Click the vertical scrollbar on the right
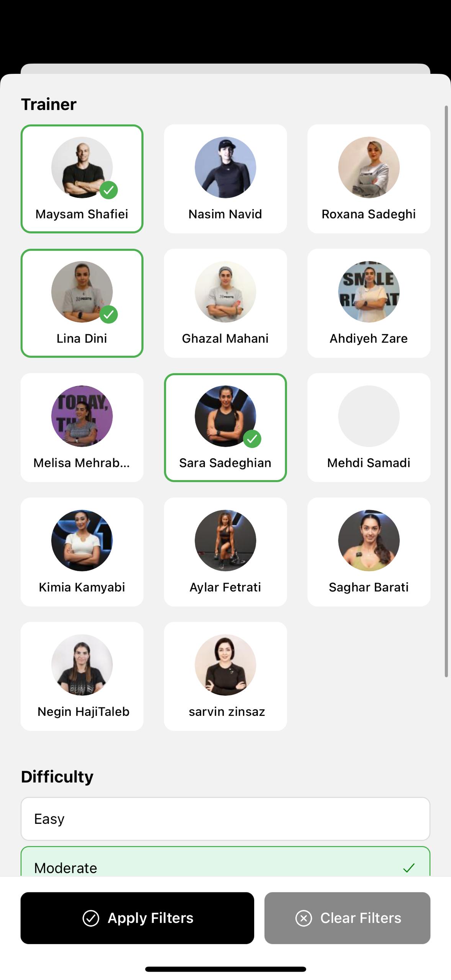 click(446, 391)
